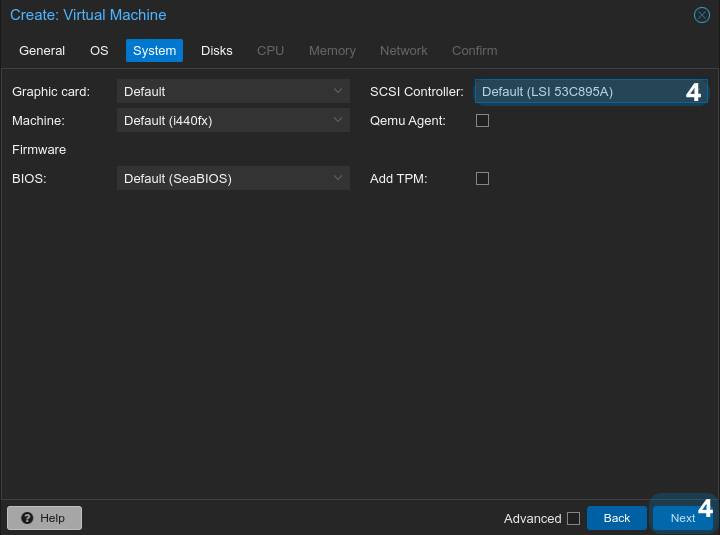Image resolution: width=720 pixels, height=535 pixels.
Task: Open the Machine type dropdown
Action: (232, 121)
